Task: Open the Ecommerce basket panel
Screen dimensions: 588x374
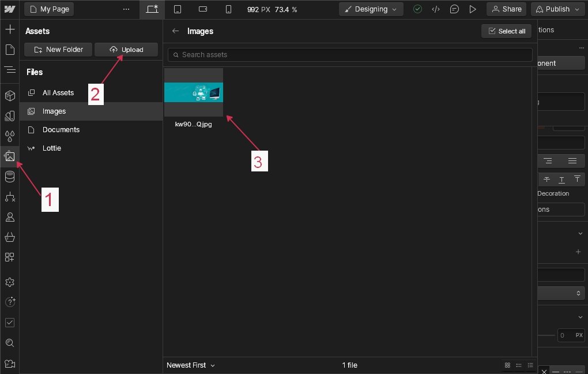Action: (9, 237)
